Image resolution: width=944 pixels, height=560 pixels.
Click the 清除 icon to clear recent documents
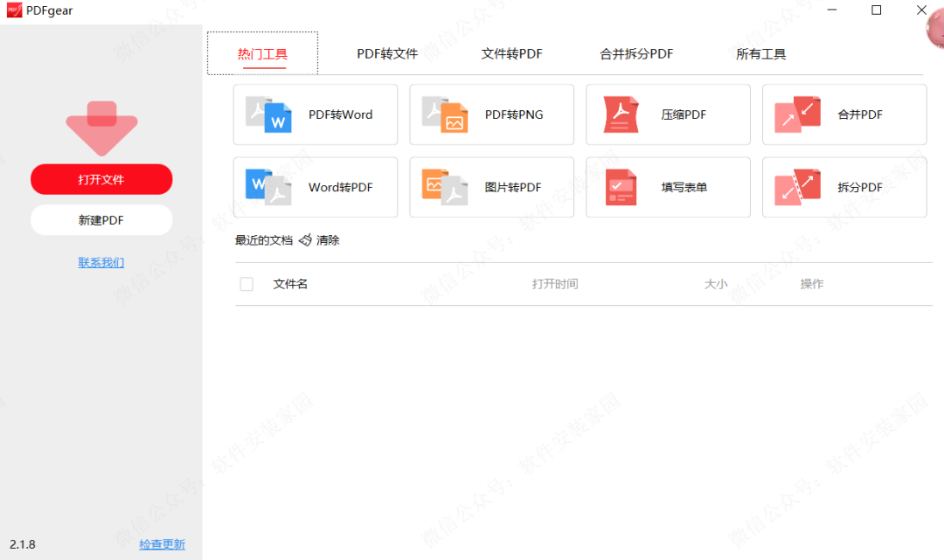click(306, 239)
